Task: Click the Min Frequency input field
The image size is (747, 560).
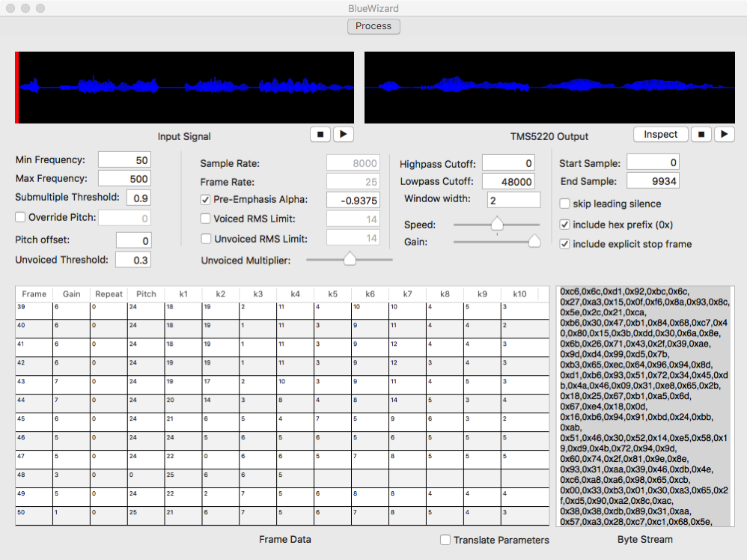Action: [x=124, y=159]
